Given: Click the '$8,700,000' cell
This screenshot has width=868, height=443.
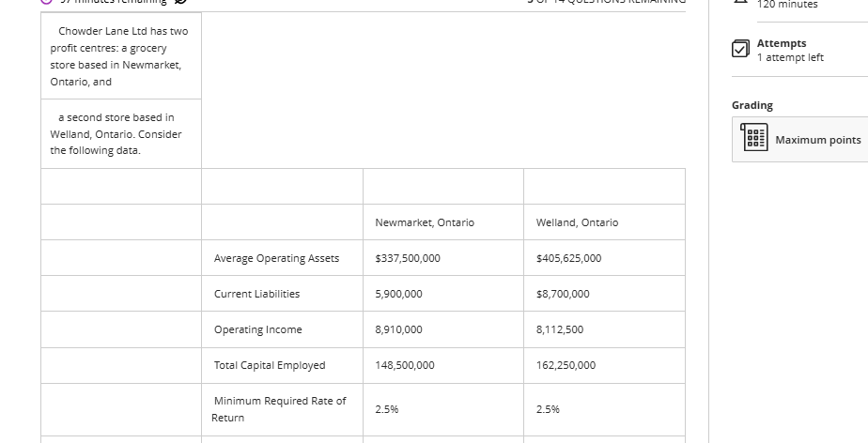Looking at the screenshot, I should click(563, 294).
